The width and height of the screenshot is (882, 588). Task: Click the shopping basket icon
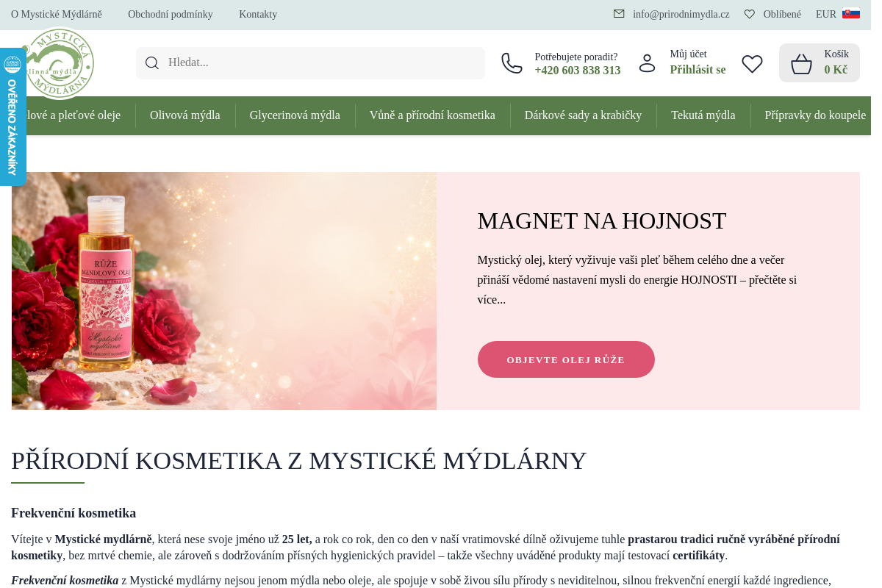click(801, 64)
